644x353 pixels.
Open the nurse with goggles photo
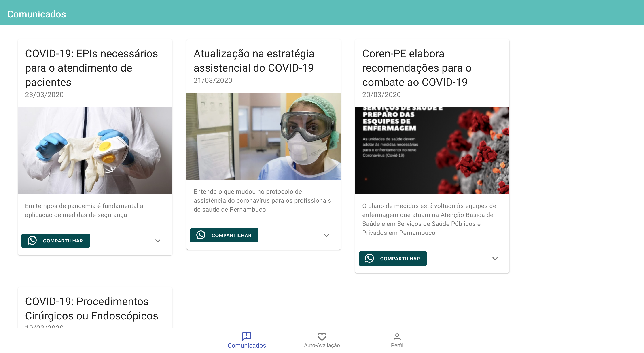pyautogui.click(x=263, y=136)
